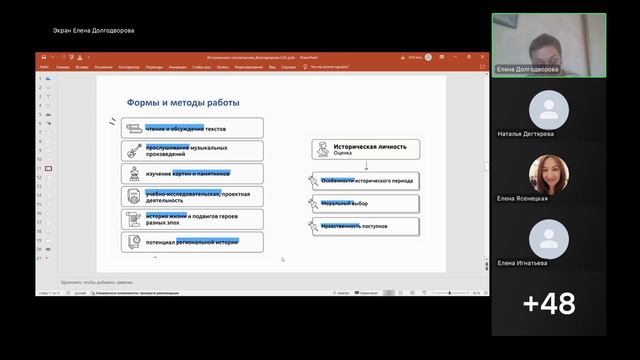Open the Файл tab
The image size is (640, 360).
(x=44, y=67)
